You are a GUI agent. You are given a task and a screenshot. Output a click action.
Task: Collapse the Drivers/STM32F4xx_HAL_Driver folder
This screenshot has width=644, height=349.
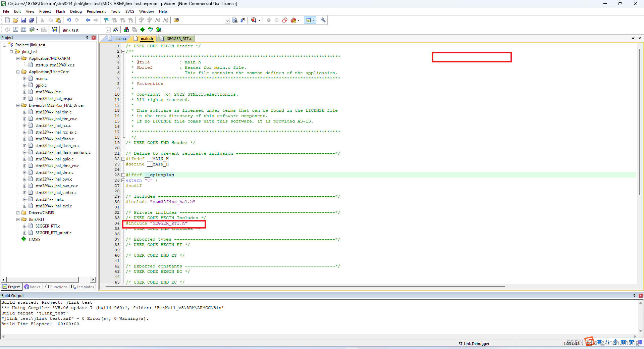click(18, 105)
